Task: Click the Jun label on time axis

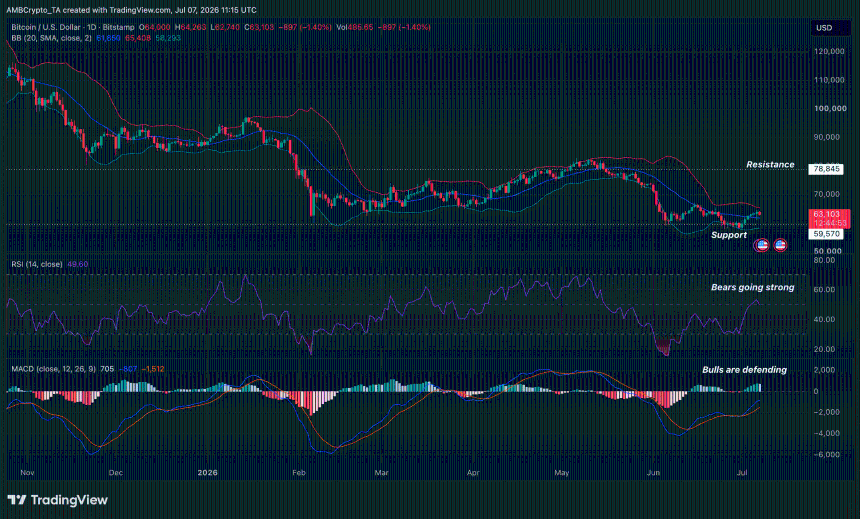Action: [x=653, y=472]
